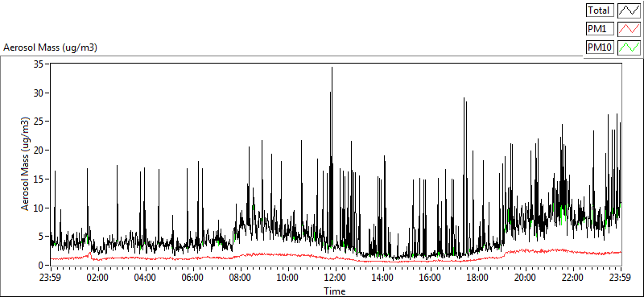Click the starting 23:59 time axis marker
Screen dimensions: 644x297
tap(50, 278)
